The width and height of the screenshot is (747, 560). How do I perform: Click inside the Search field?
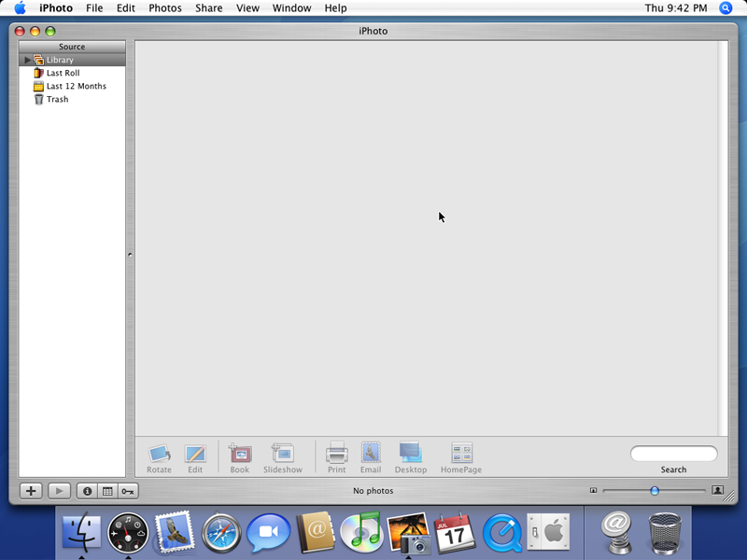tap(673, 455)
